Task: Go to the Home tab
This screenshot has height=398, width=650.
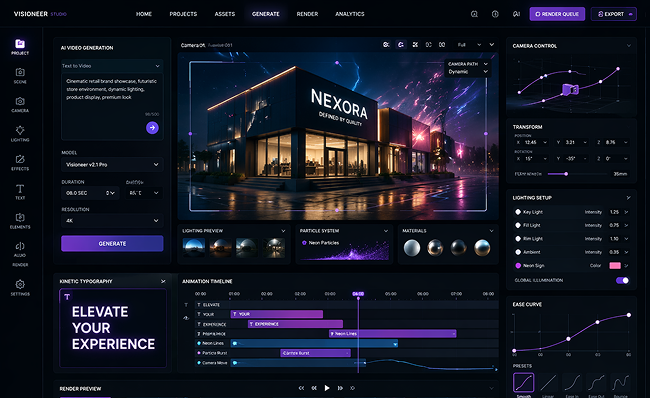Action: click(x=144, y=14)
